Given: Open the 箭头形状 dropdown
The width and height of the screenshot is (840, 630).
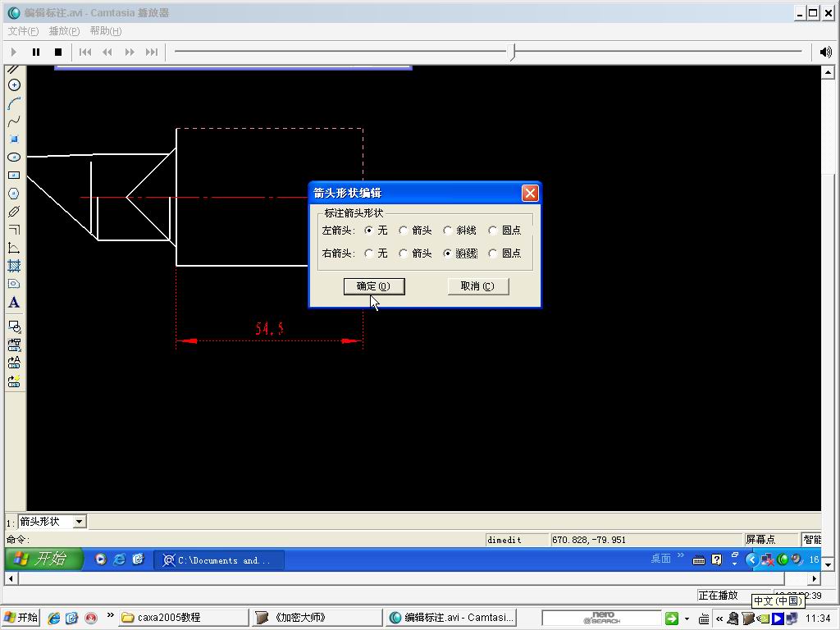Looking at the screenshot, I should (80, 521).
